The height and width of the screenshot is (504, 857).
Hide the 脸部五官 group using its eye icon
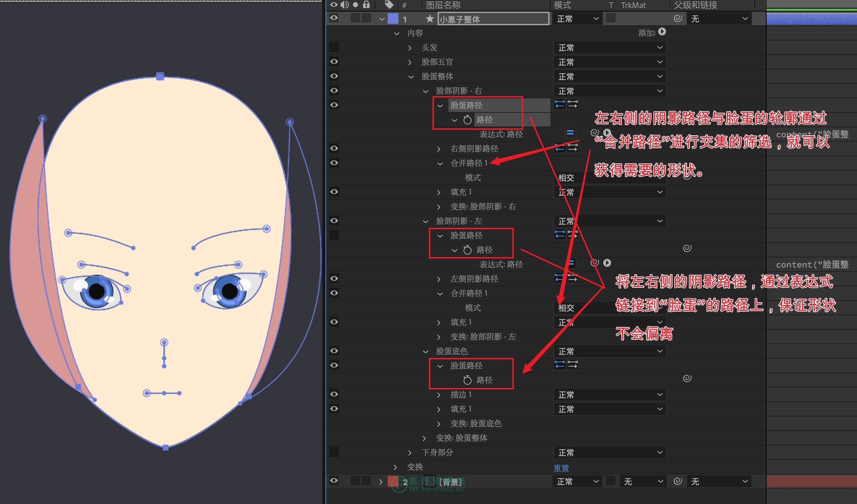click(334, 61)
